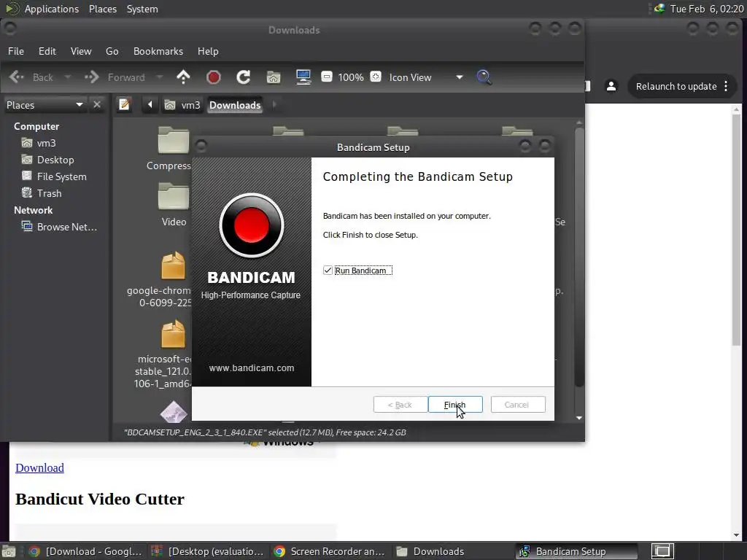Uncheck the Run Bandicam checkbox

328,271
